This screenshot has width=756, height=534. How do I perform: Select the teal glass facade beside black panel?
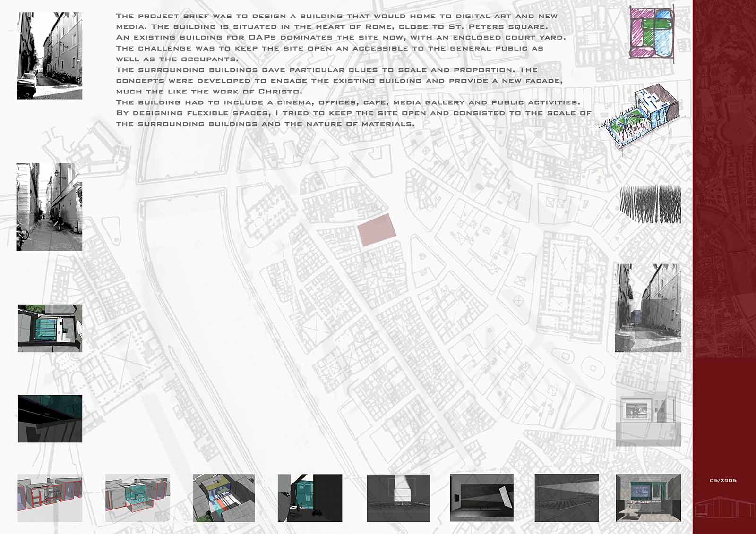pyautogui.click(x=309, y=498)
